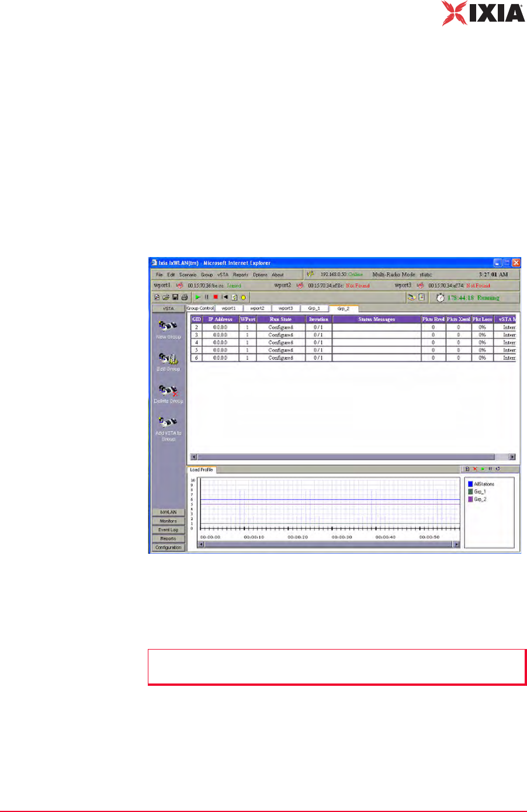This screenshot has height=812, width=527.
Task: Click the stopwatch timer icon
Action: click(x=440, y=297)
